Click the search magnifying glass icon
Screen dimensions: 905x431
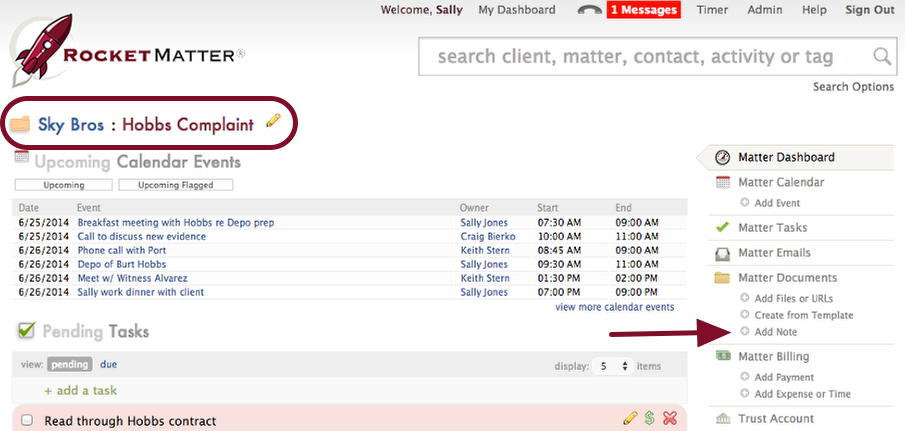pos(881,57)
